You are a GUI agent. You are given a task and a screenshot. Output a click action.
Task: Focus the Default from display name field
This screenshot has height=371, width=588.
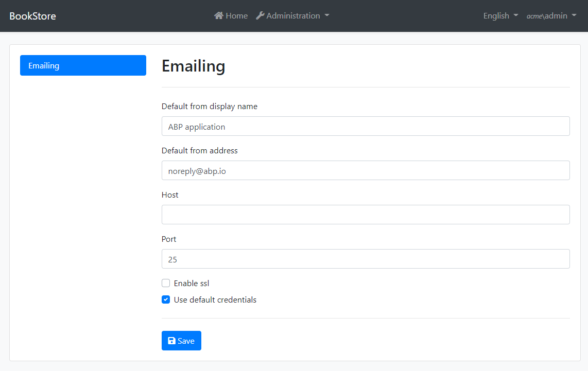(x=366, y=126)
